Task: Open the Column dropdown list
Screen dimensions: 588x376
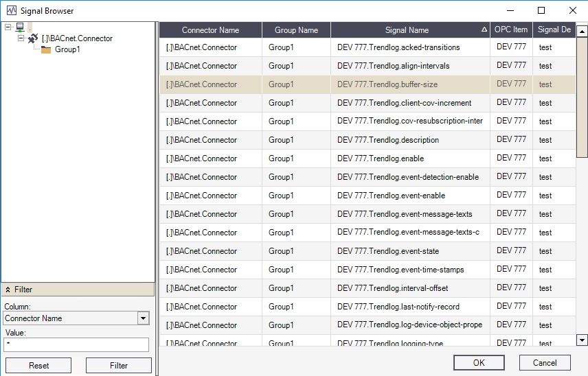Action: (143, 318)
